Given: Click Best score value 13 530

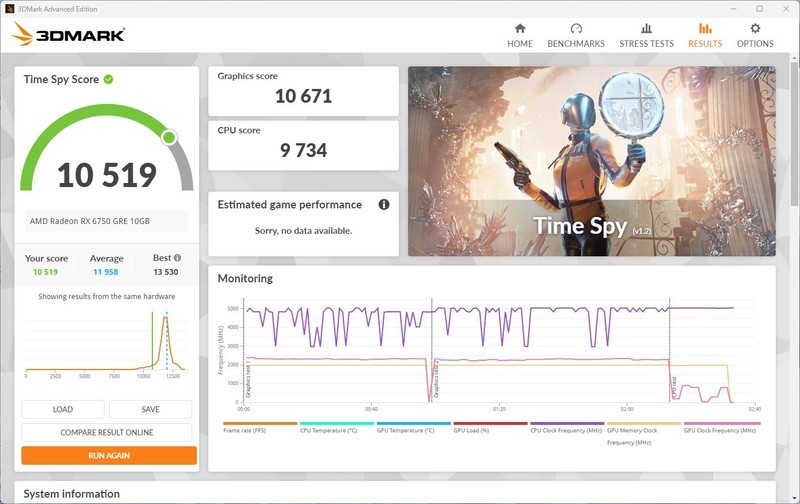Looking at the screenshot, I should 166,272.
